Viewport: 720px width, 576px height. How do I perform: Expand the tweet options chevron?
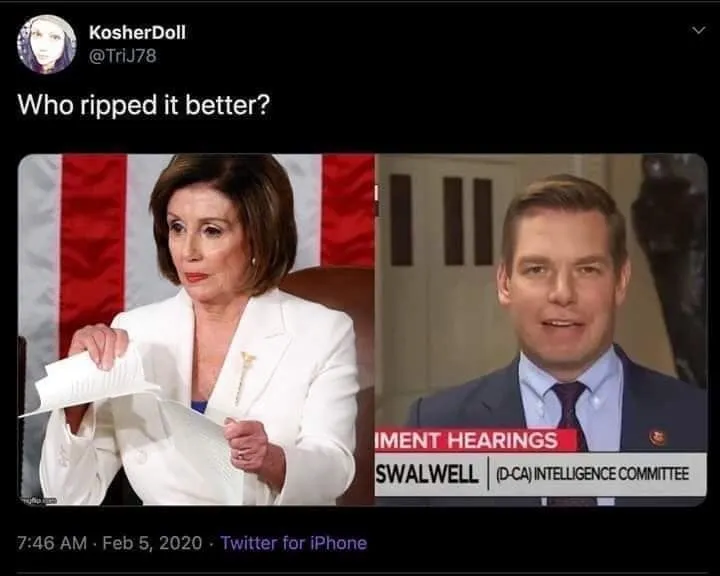coord(698,30)
